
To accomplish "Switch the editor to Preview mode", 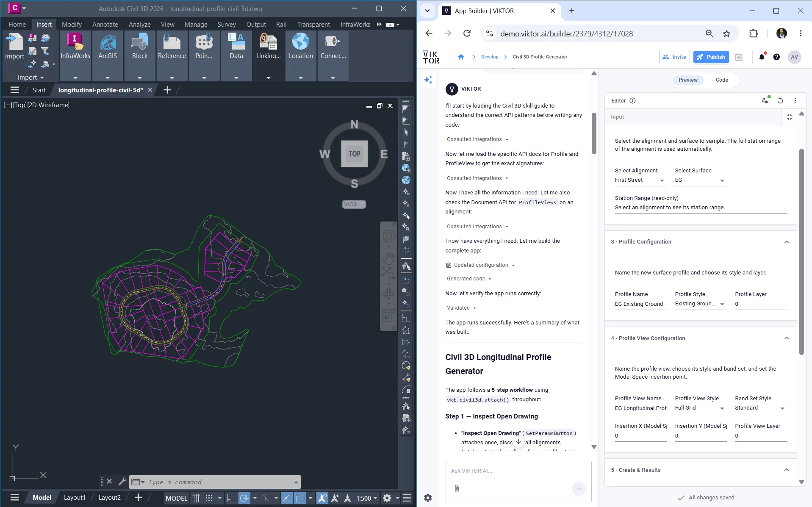I will coord(688,80).
